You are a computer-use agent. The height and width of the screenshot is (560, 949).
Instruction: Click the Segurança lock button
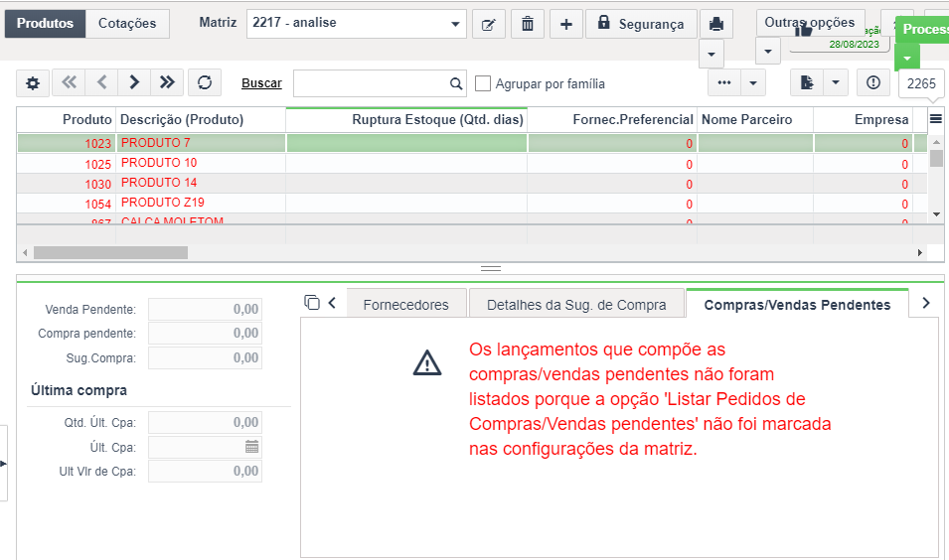point(641,24)
